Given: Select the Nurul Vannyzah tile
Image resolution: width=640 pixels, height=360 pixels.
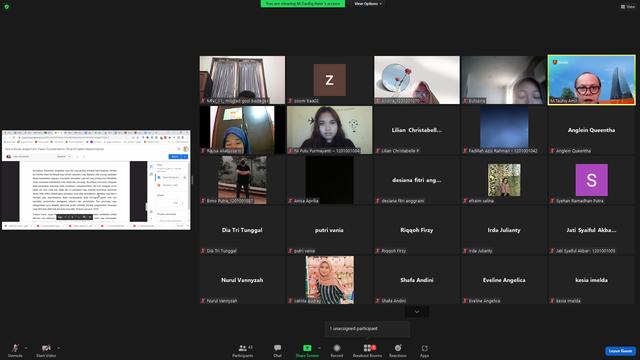Looking at the screenshot, I should click(242, 280).
